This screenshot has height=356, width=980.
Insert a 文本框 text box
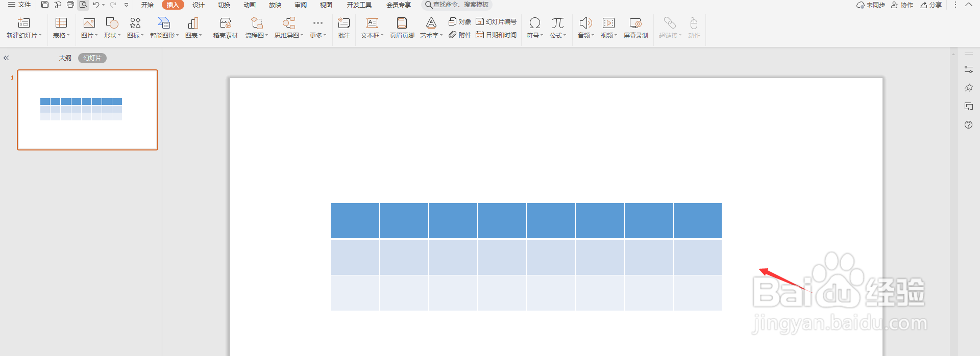372,28
